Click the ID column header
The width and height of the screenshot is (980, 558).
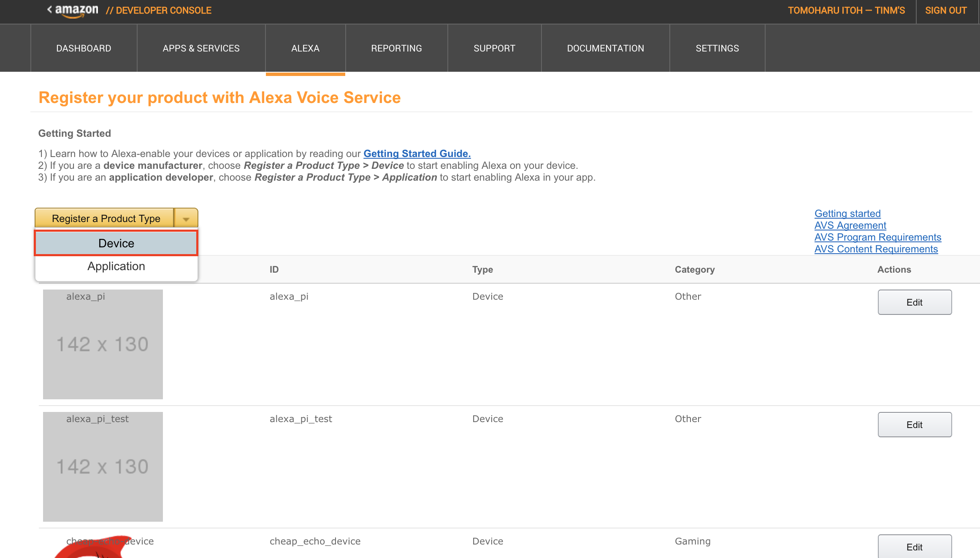[274, 269]
